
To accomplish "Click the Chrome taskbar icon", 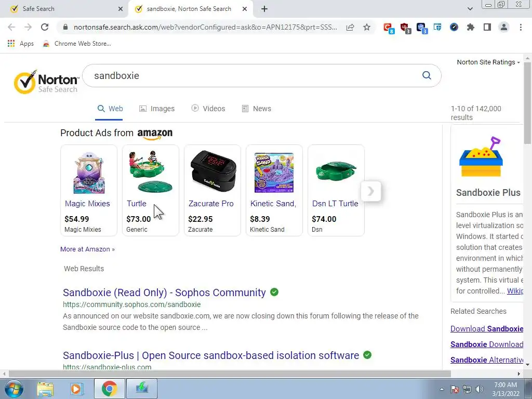I will click(x=109, y=389).
